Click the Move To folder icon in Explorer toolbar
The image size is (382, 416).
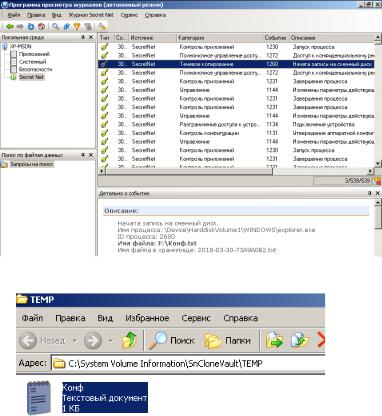[x=274, y=340]
